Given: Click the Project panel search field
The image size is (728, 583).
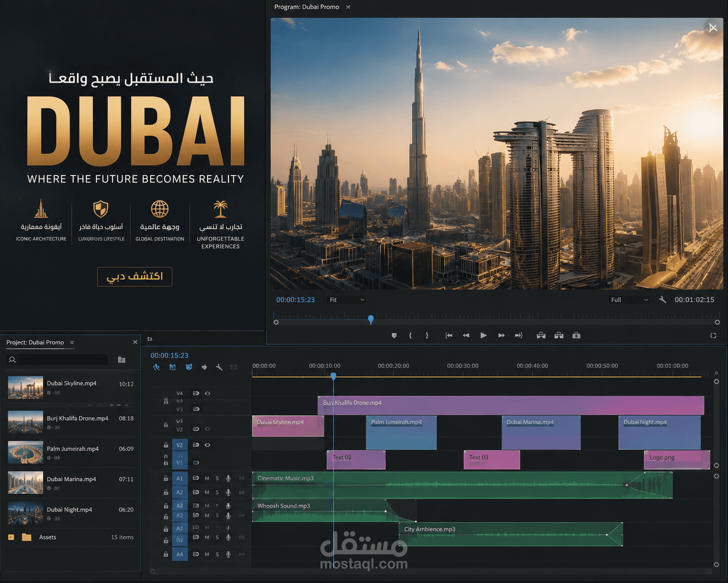Looking at the screenshot, I should point(57,360).
